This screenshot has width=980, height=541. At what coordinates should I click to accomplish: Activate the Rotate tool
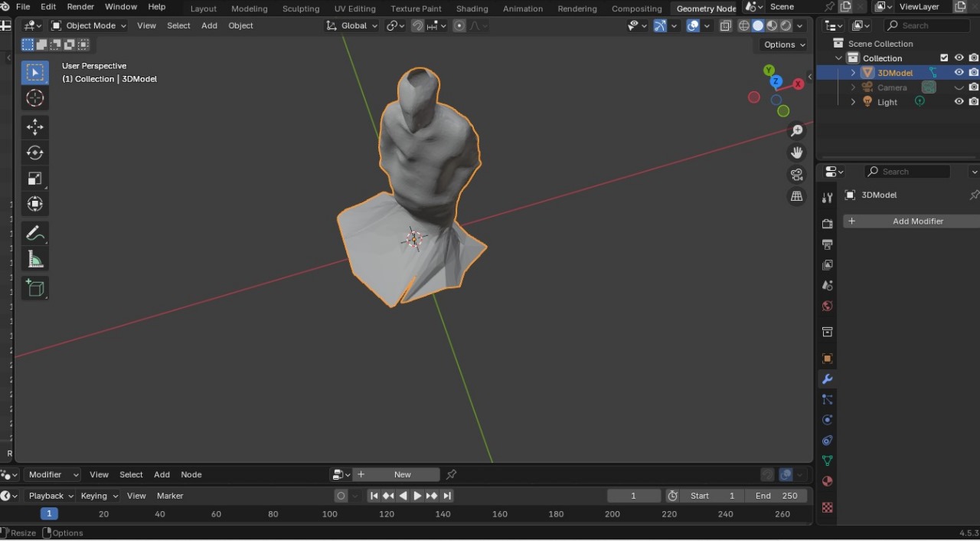click(34, 152)
